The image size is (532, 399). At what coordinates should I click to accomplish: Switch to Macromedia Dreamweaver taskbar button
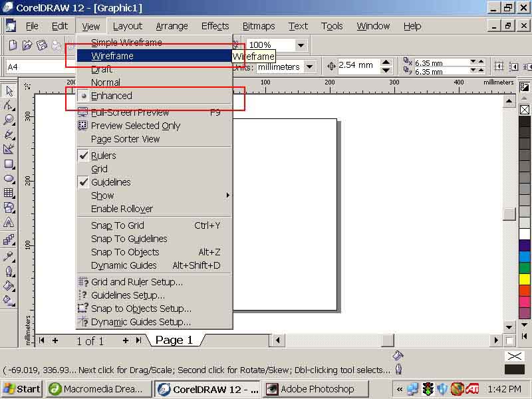pyautogui.click(x=98, y=389)
